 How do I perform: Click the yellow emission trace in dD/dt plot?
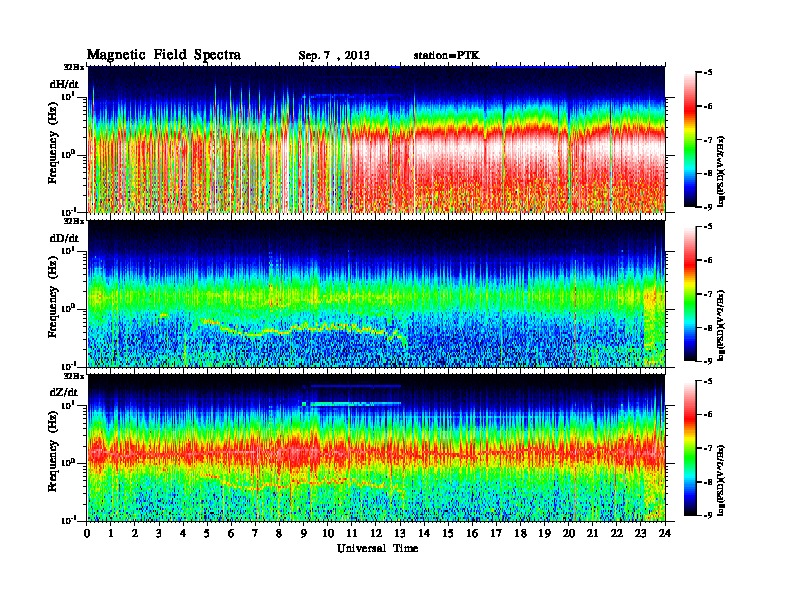coord(303,329)
